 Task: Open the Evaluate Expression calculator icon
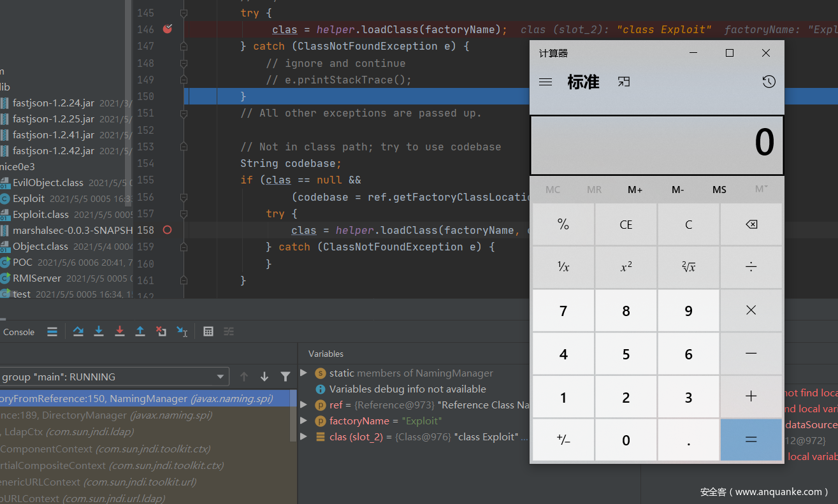tap(208, 331)
